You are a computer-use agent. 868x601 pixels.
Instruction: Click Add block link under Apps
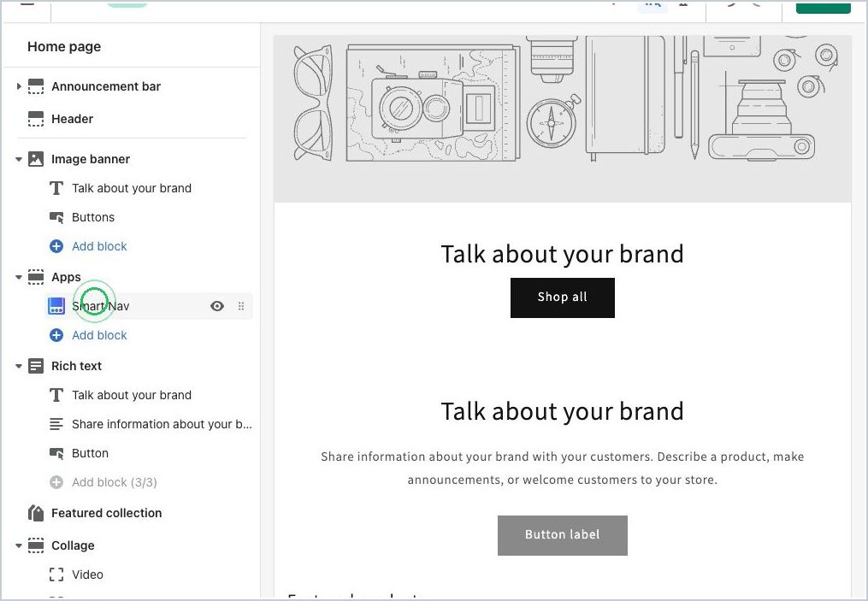pyautogui.click(x=99, y=335)
